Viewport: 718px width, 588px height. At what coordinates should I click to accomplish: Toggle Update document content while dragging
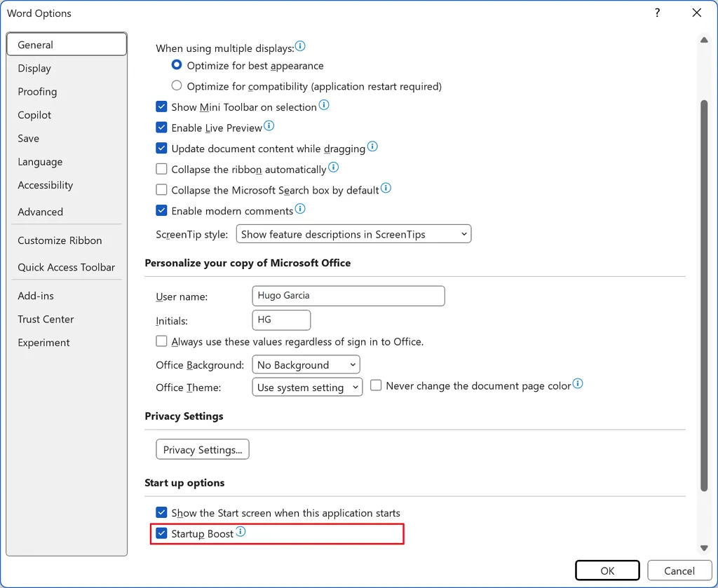click(x=161, y=149)
